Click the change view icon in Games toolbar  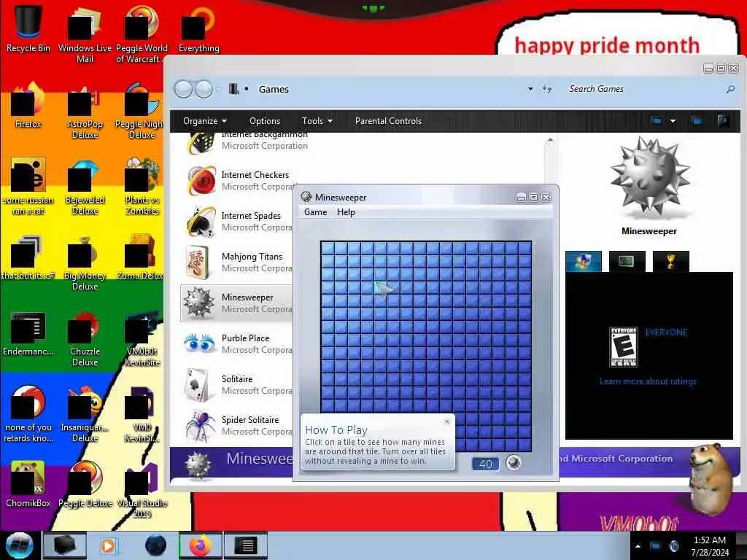657,121
